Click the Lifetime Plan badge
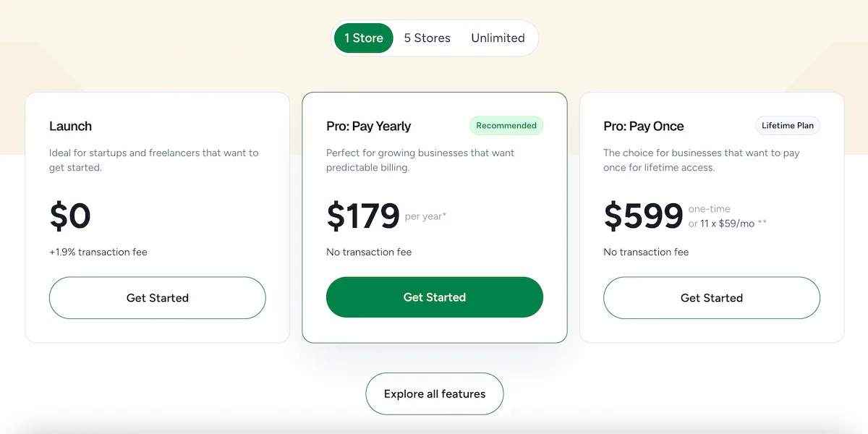This screenshot has width=868, height=434. point(788,126)
